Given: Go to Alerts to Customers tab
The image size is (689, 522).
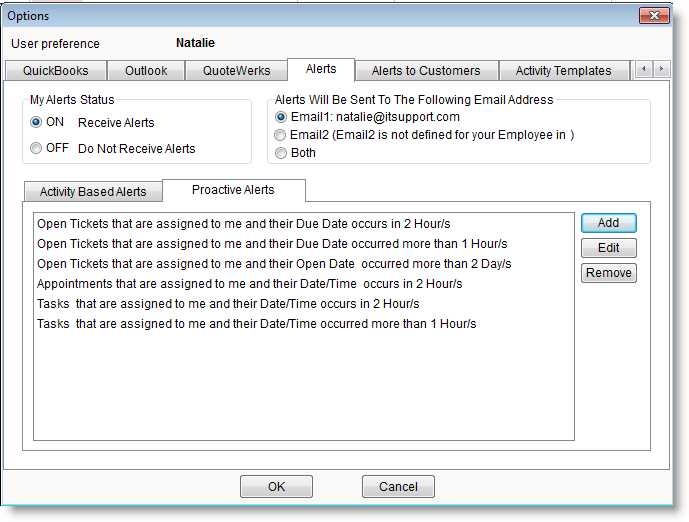Looking at the screenshot, I should [x=425, y=71].
